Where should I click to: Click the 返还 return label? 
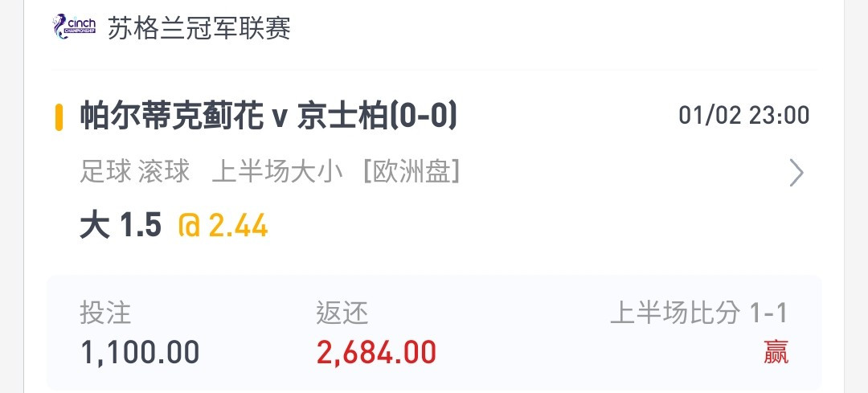click(x=342, y=313)
